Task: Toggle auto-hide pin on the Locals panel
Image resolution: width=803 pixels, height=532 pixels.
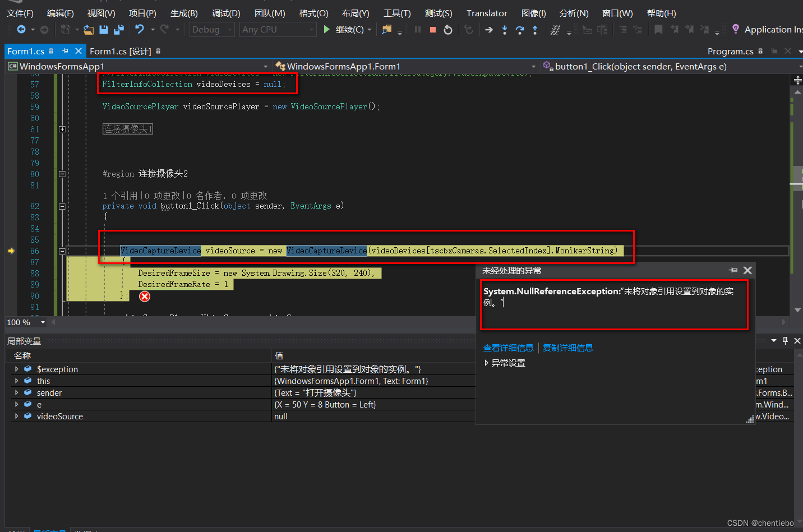Action: coord(786,340)
